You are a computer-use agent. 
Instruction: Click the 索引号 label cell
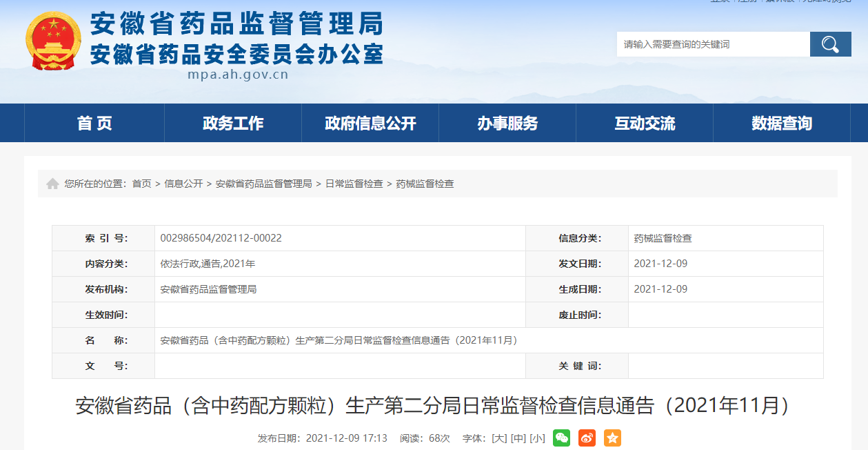(103, 238)
